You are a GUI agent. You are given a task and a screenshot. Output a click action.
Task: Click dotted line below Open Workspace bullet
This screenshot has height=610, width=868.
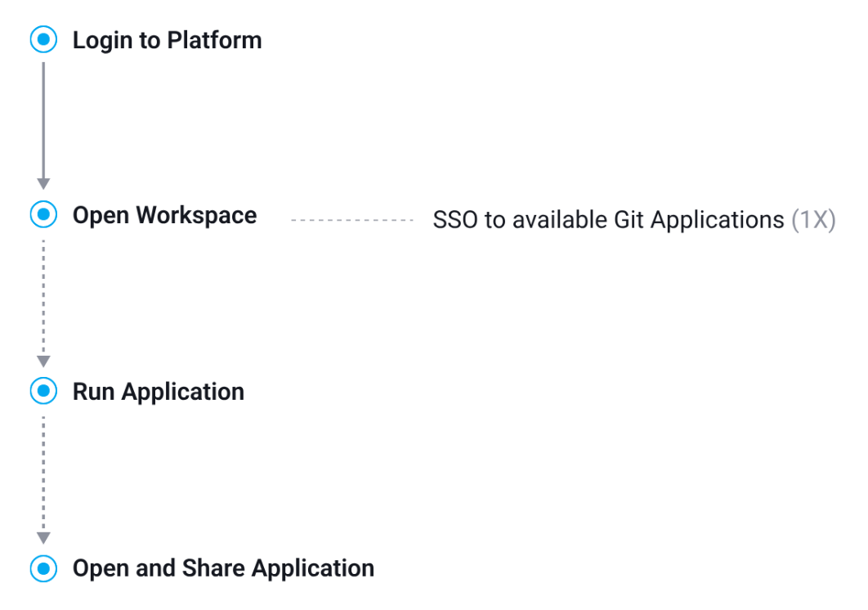click(x=43, y=294)
